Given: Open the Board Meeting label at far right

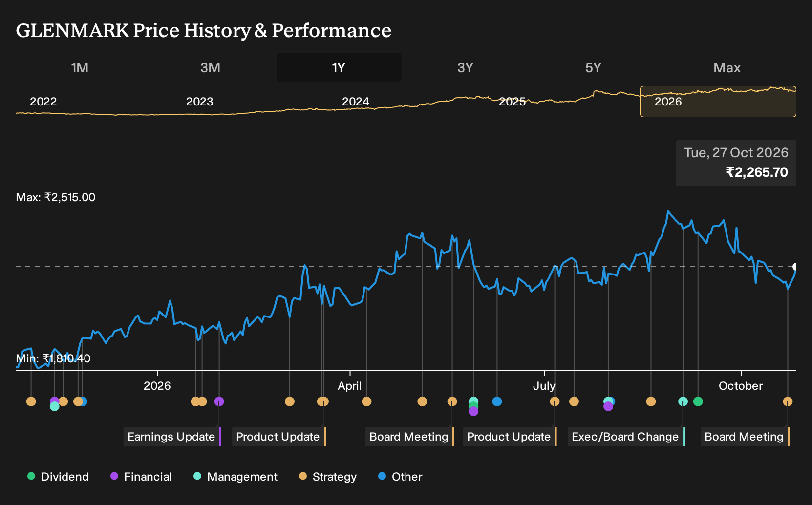Looking at the screenshot, I should coord(745,437).
